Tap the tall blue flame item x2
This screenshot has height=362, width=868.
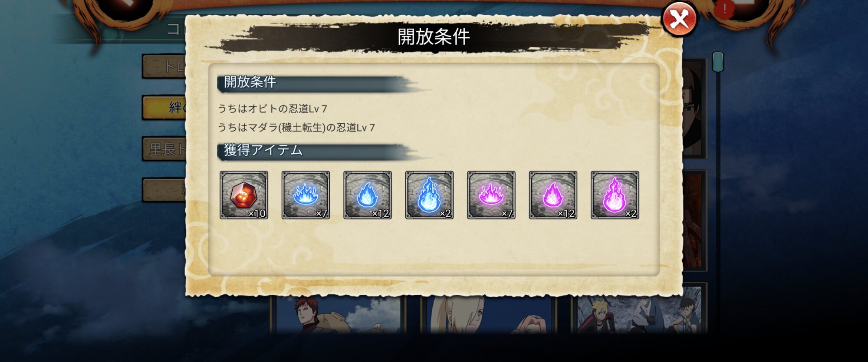(x=429, y=195)
